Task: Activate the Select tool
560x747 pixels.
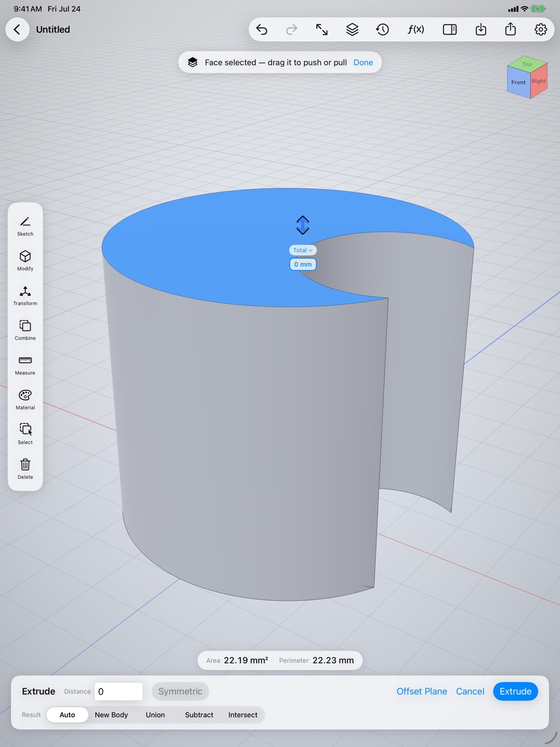Action: [25, 434]
